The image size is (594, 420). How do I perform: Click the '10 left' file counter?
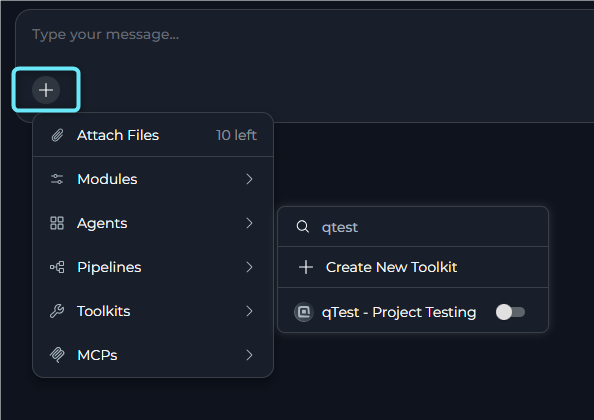pos(236,135)
